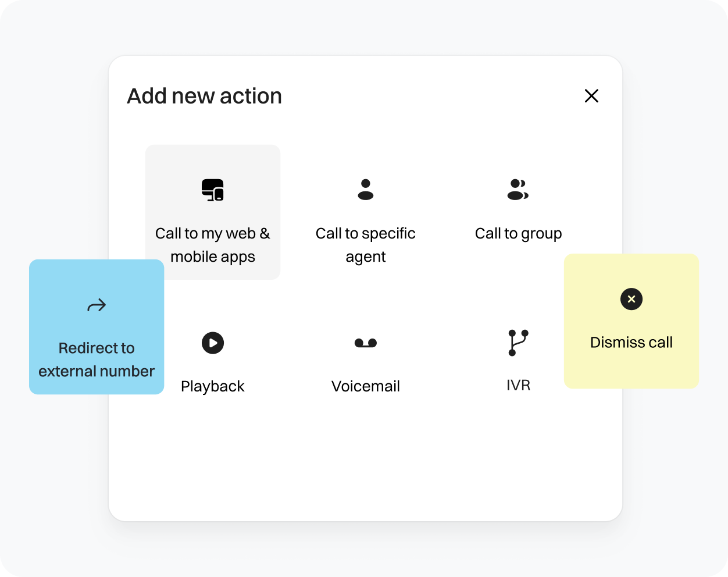The height and width of the screenshot is (577, 728).
Task: Choose the Call to my web & mobile apps action
Action: pyautogui.click(x=213, y=212)
